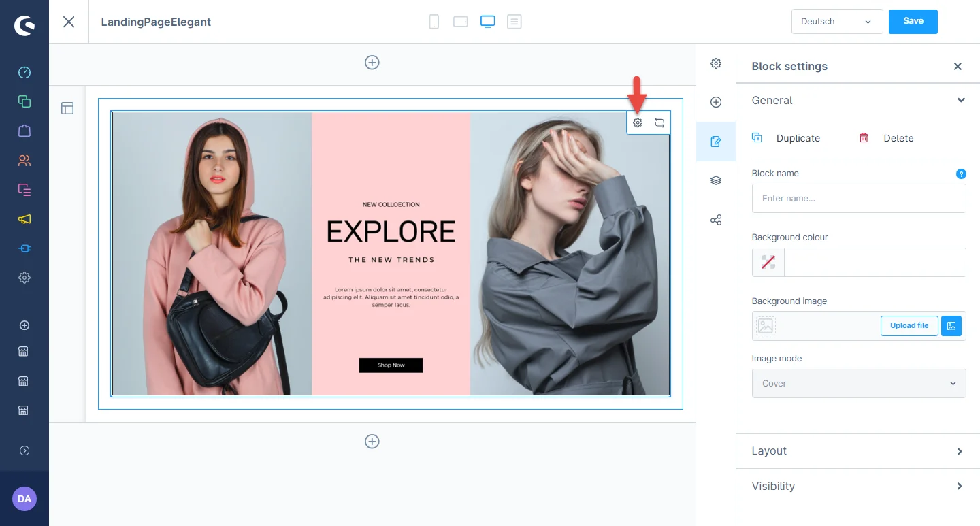Open the Image mode Cover dropdown
Screen dimensions: 980x526
[x=858, y=384]
